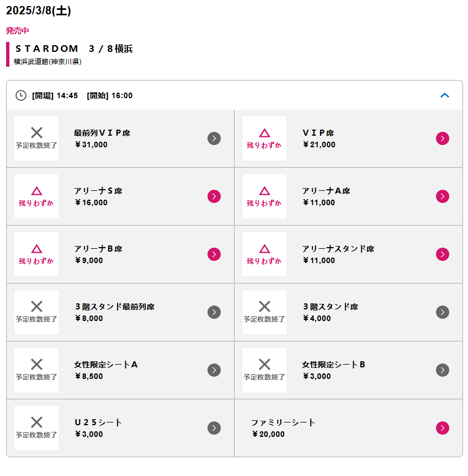Click the 横浜武道館(神奈川県) venue text
The height and width of the screenshot is (476, 468).
47,62
